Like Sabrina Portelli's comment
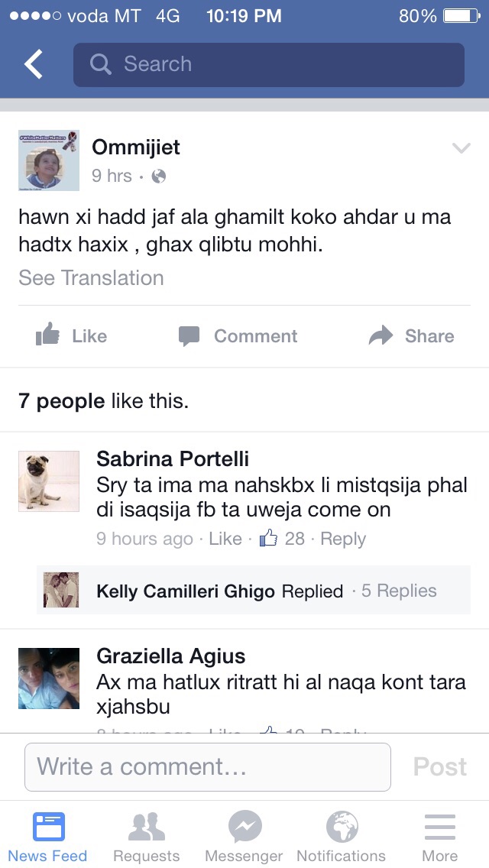Viewport: 489px width, 868px height. (225, 539)
